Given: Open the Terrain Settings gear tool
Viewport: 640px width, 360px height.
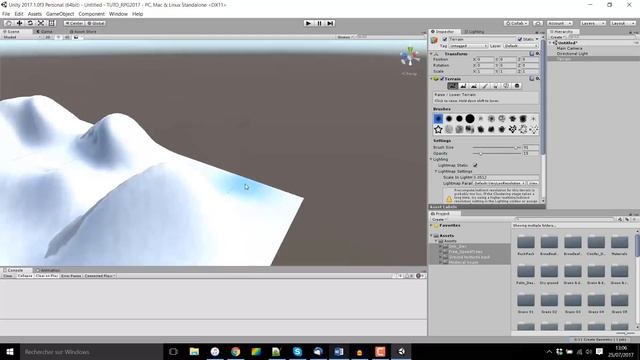Looking at the screenshot, I should (517, 86).
